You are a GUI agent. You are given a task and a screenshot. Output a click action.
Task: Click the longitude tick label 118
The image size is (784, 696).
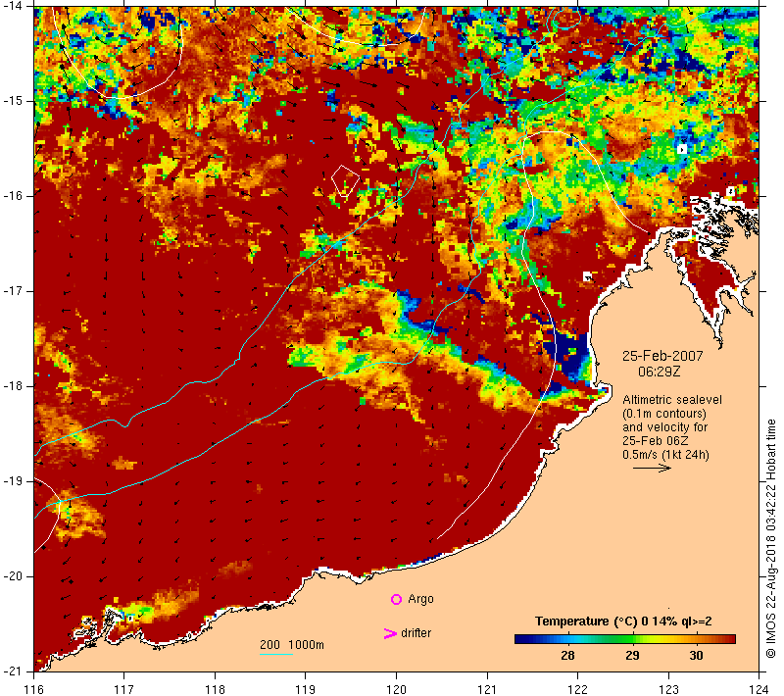coord(215,689)
